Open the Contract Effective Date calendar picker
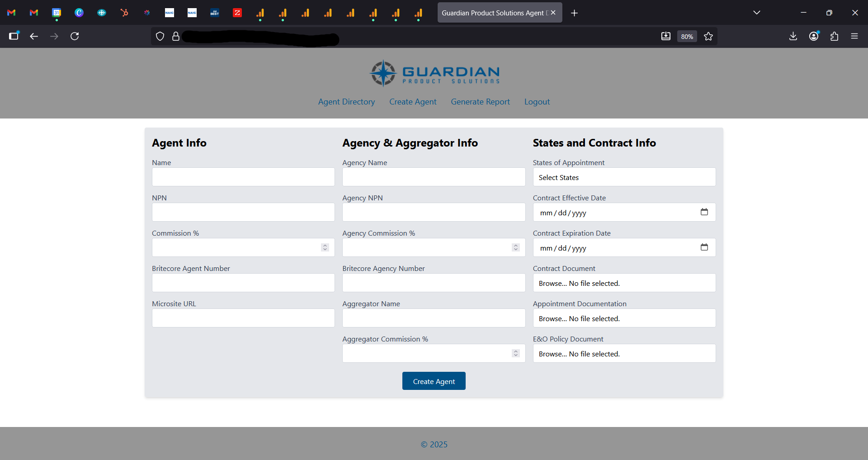This screenshot has height=460, width=868. pyautogui.click(x=704, y=212)
